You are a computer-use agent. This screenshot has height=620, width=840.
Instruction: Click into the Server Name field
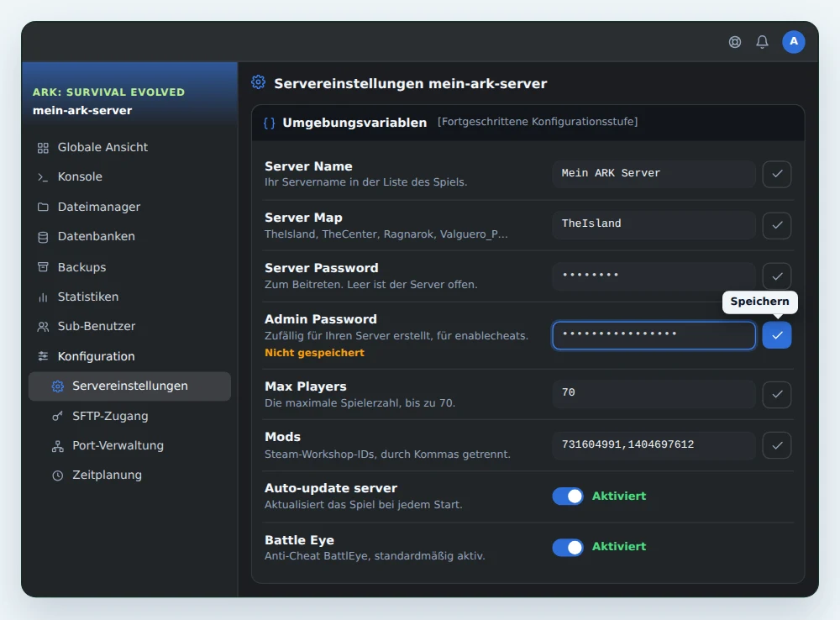pyautogui.click(x=654, y=174)
